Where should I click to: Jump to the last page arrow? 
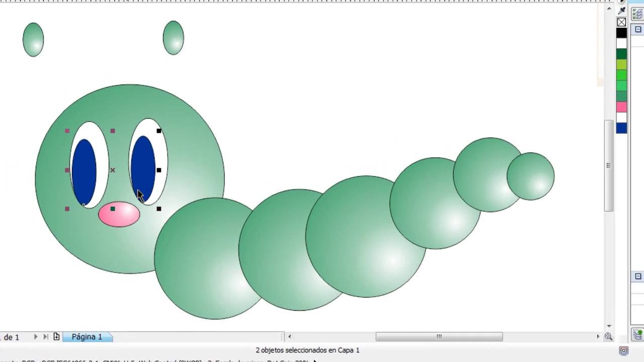(x=46, y=337)
